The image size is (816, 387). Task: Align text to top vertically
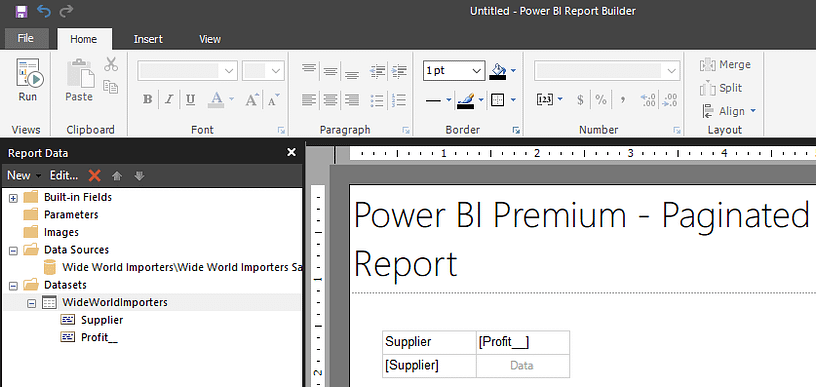pyautogui.click(x=309, y=70)
